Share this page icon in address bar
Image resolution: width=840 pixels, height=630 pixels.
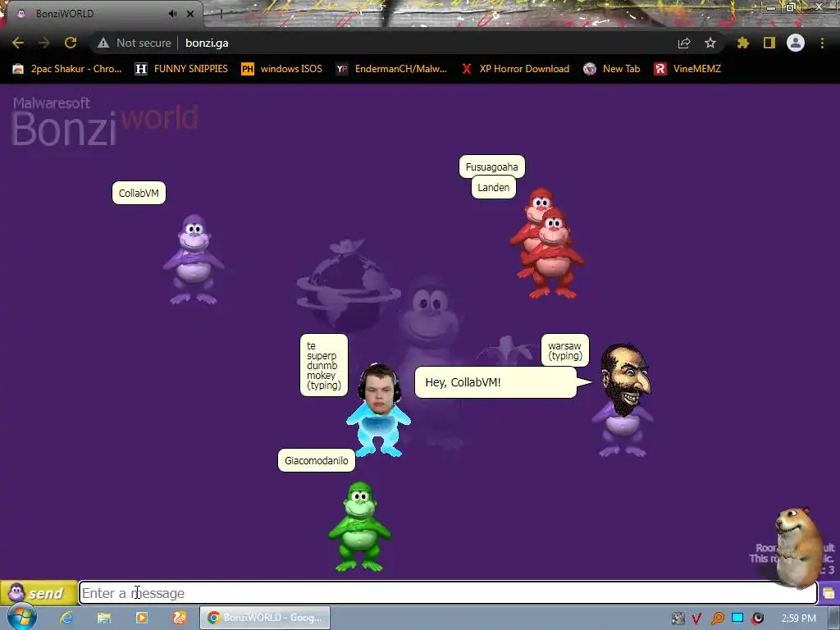684,43
